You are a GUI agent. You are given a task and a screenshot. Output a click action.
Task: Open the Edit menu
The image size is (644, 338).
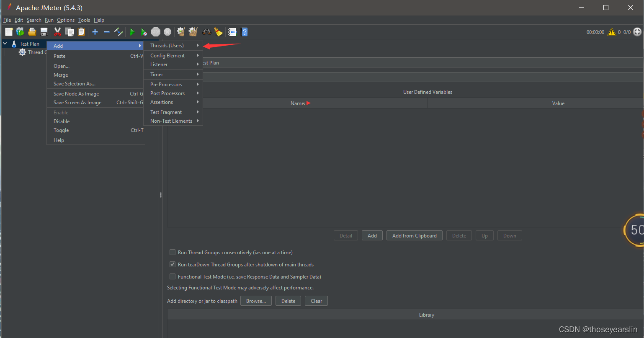click(19, 20)
